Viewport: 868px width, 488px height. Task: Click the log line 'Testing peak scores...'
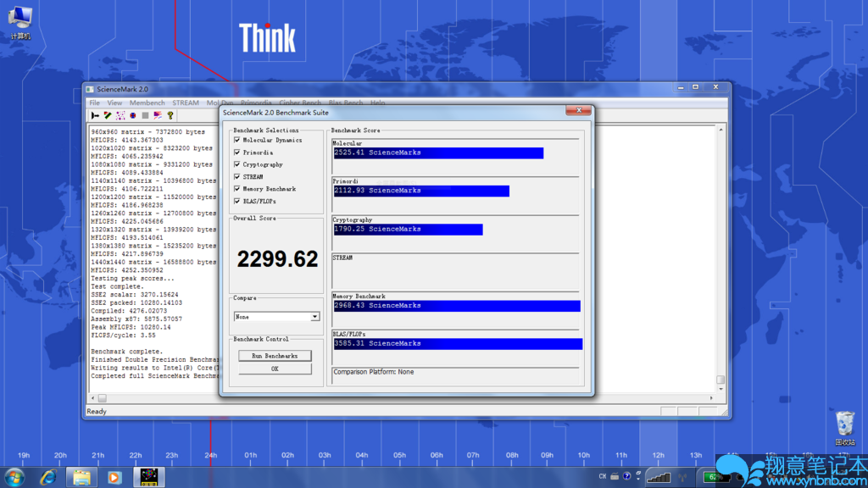(x=132, y=279)
